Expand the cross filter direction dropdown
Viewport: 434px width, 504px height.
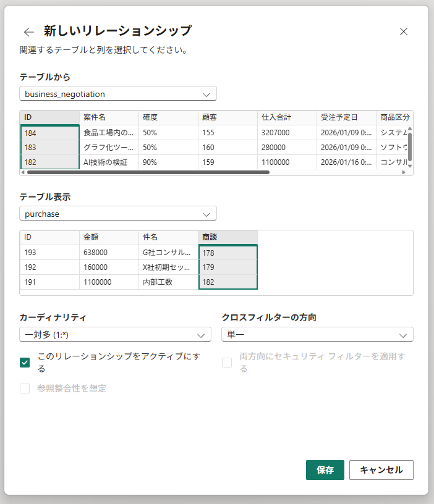pyautogui.click(x=317, y=334)
